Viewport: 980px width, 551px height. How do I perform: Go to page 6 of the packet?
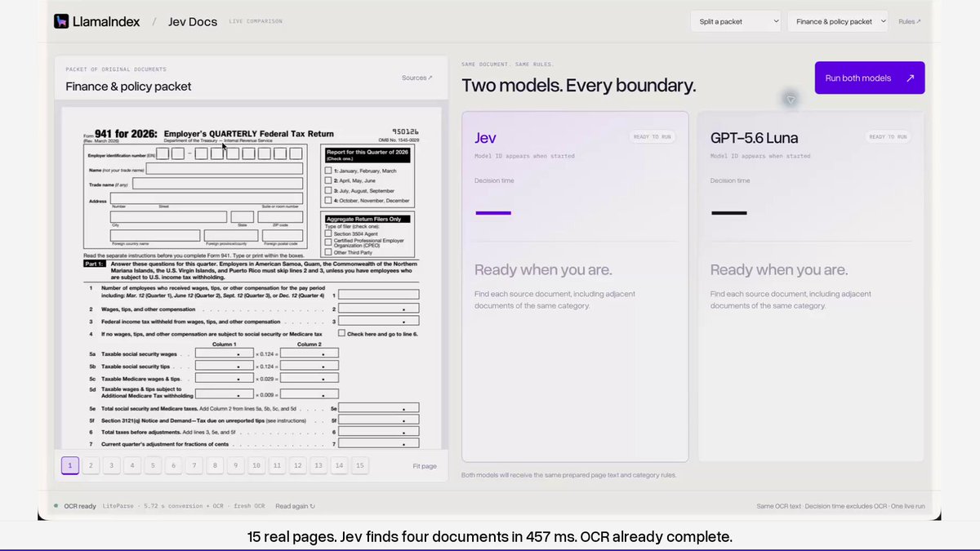173,465
